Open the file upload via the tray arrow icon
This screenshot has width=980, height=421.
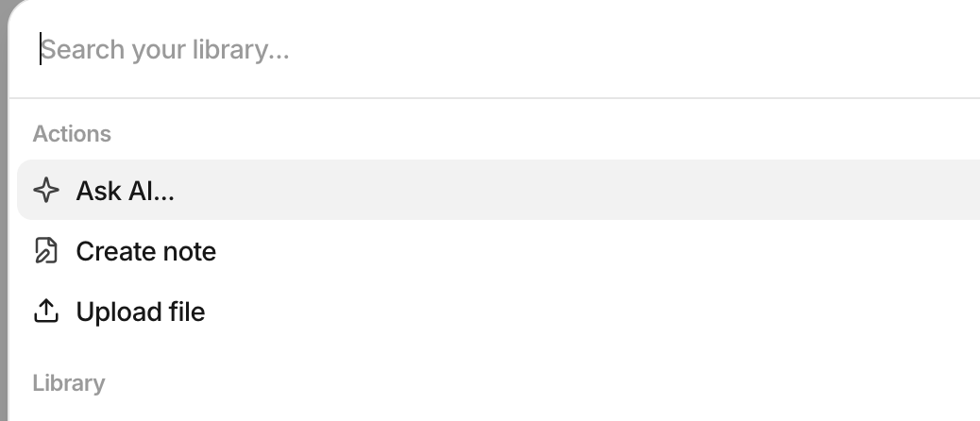(x=45, y=312)
